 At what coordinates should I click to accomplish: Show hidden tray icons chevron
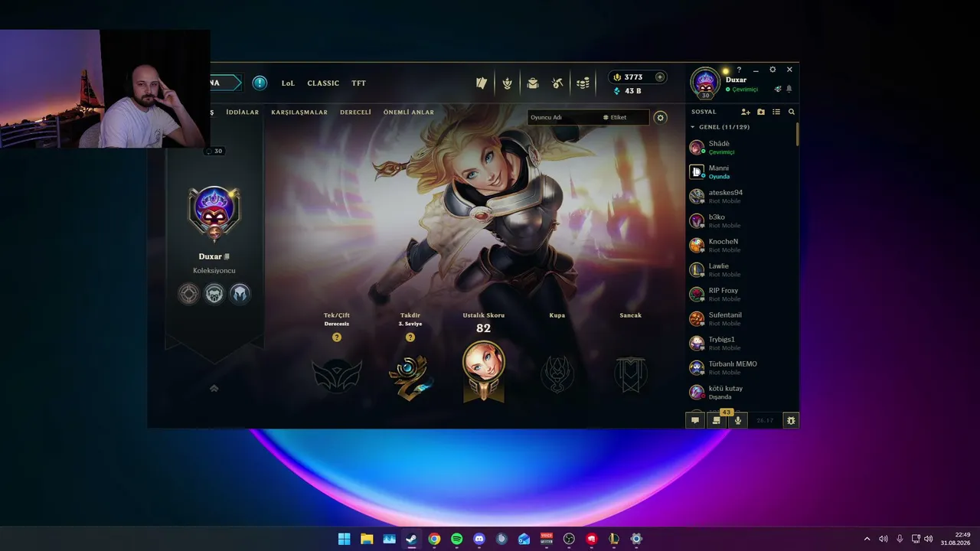click(x=867, y=539)
